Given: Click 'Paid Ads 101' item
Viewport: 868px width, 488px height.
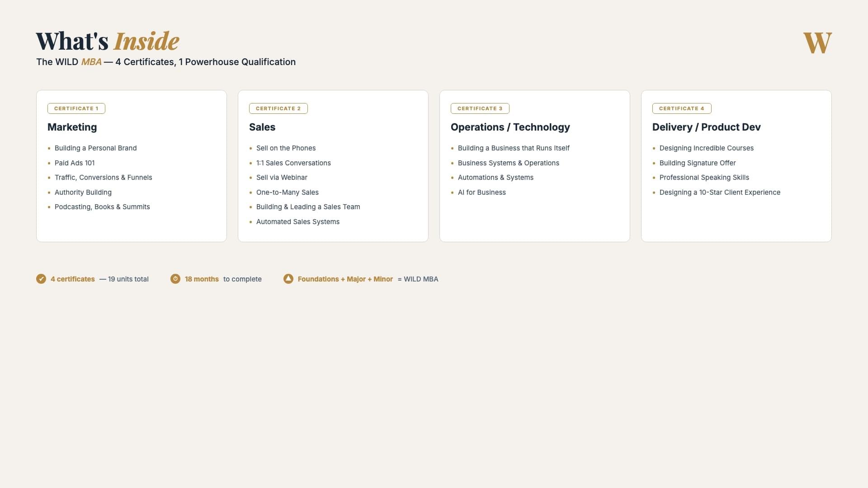Looking at the screenshot, I should point(75,163).
